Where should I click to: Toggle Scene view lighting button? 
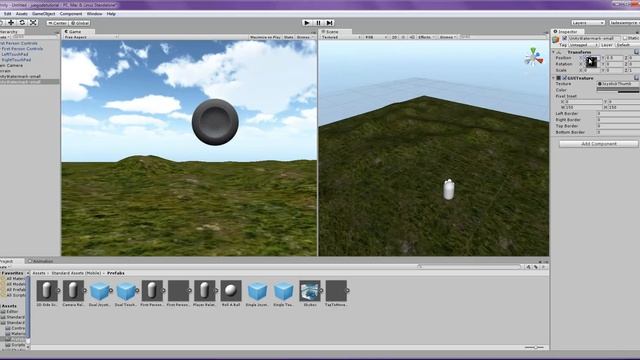click(403, 37)
